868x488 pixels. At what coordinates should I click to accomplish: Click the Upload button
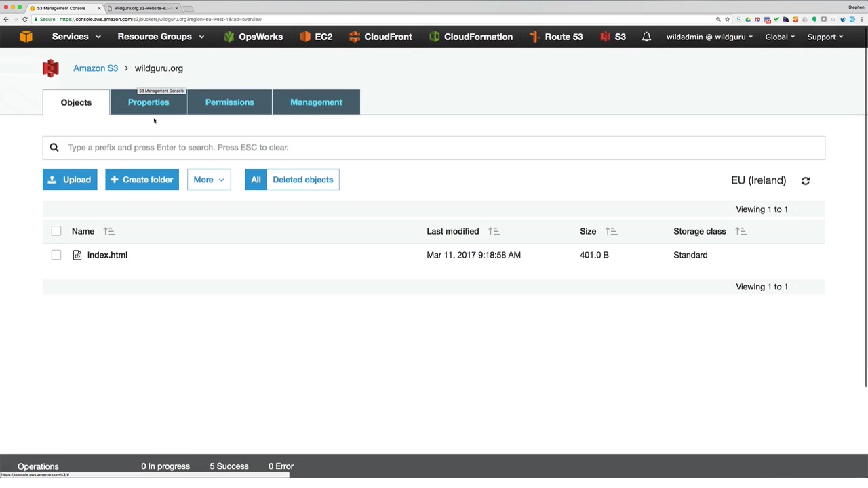(70, 180)
